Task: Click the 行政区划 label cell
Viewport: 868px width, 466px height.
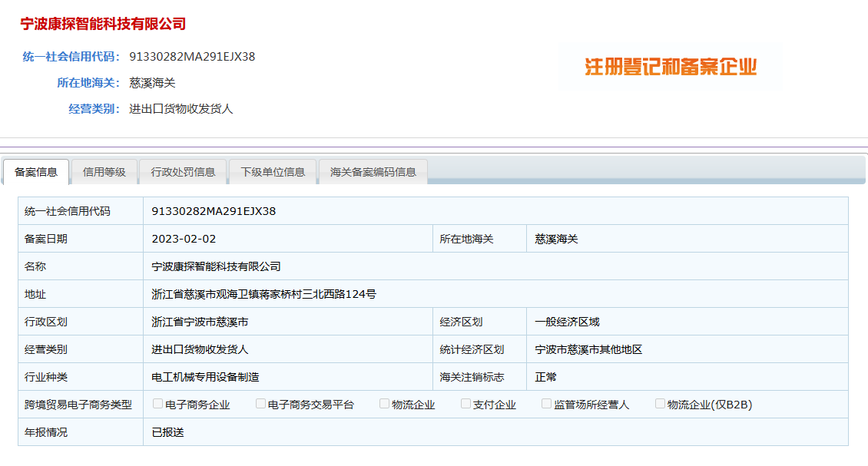Action: (81, 322)
